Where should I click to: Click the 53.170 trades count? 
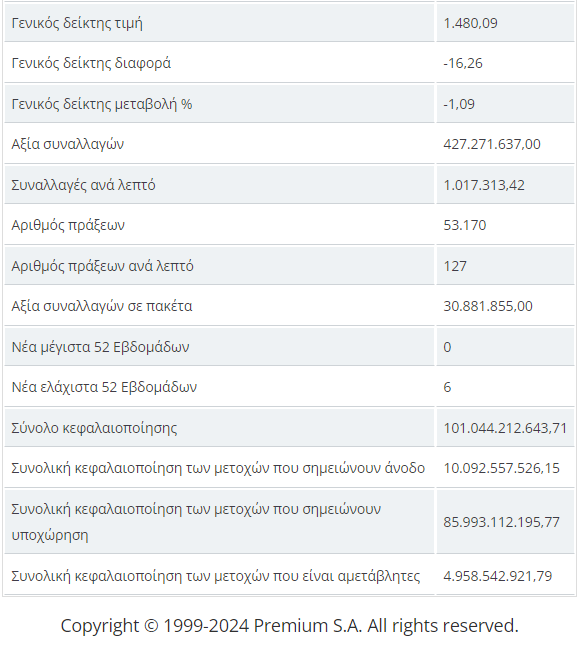point(465,225)
